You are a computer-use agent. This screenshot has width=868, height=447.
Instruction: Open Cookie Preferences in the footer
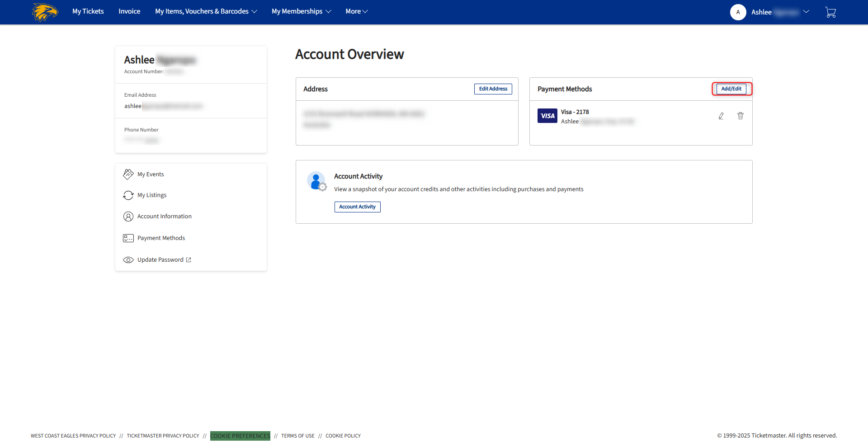click(x=240, y=435)
